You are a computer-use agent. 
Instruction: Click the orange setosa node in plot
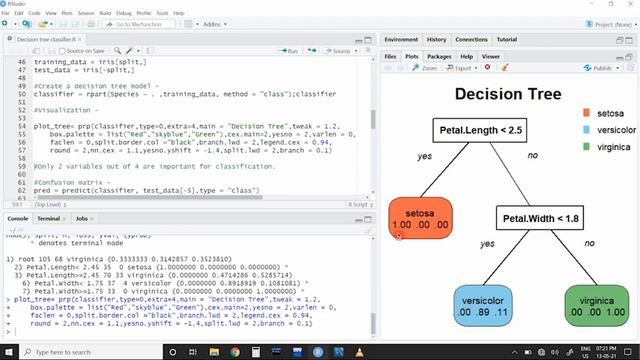[420, 218]
